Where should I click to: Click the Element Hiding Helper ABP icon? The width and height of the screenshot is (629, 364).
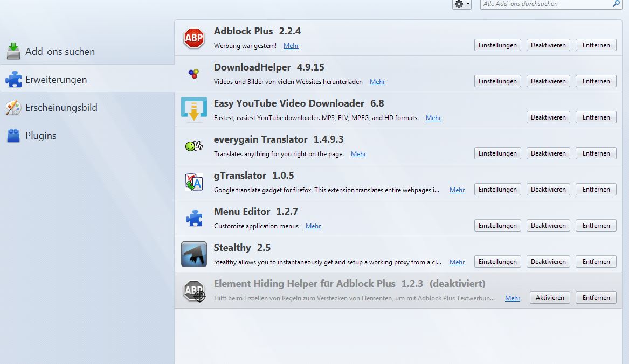point(194,291)
